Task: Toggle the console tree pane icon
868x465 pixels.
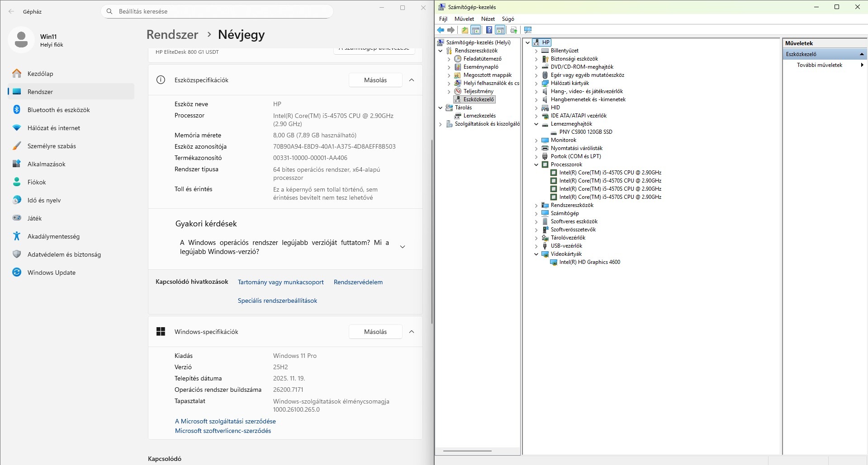Action: pos(476,30)
